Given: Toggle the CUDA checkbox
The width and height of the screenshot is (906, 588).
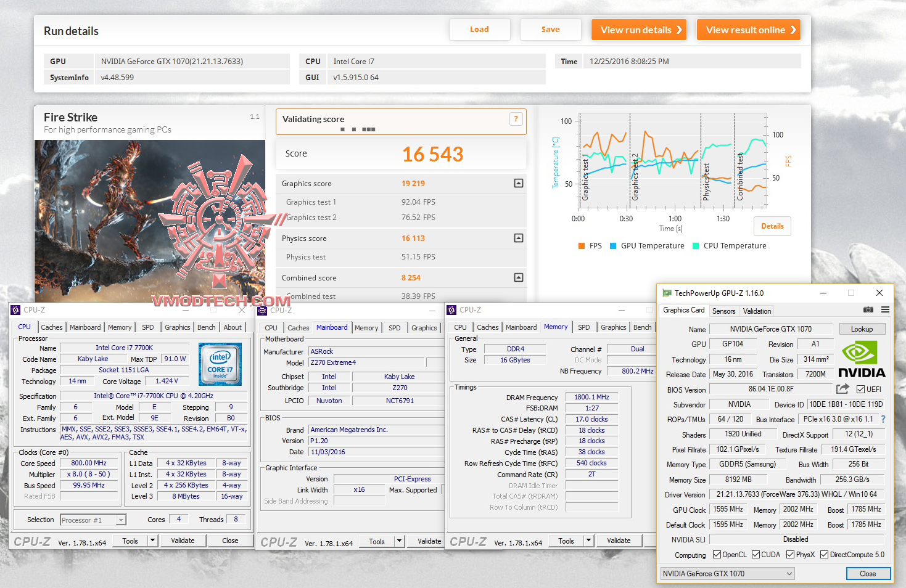Looking at the screenshot, I should point(756,555).
